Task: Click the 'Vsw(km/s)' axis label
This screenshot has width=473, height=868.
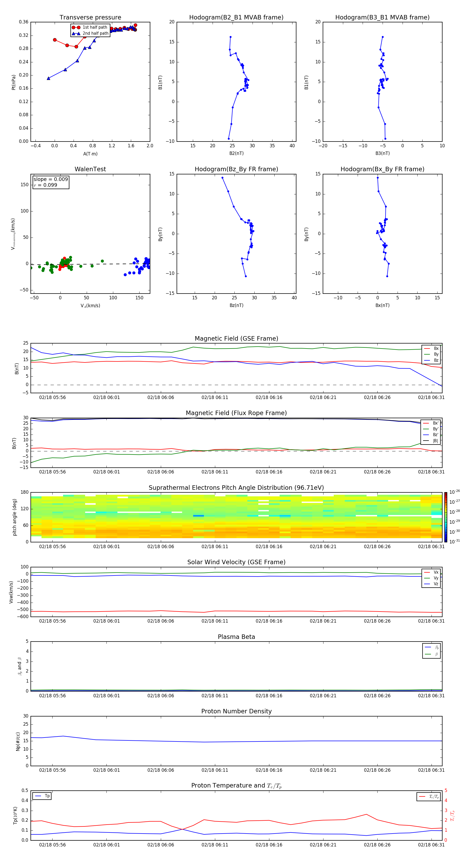Action: click(11, 592)
